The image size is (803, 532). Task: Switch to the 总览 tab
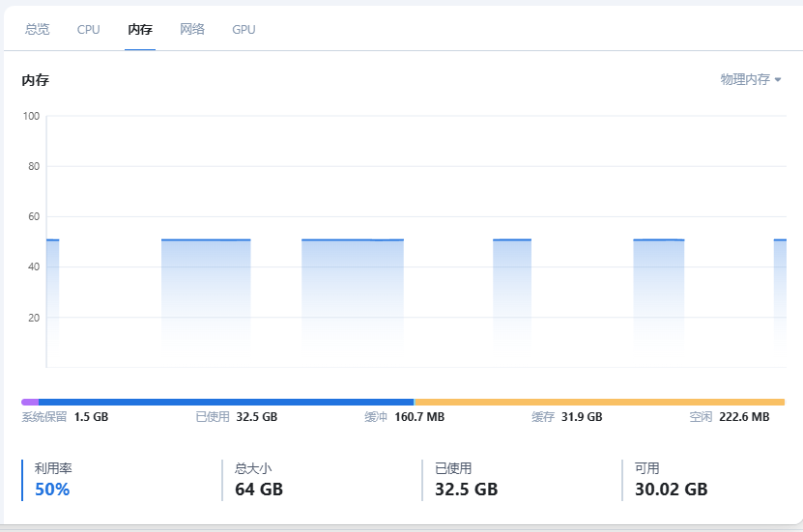click(38, 30)
